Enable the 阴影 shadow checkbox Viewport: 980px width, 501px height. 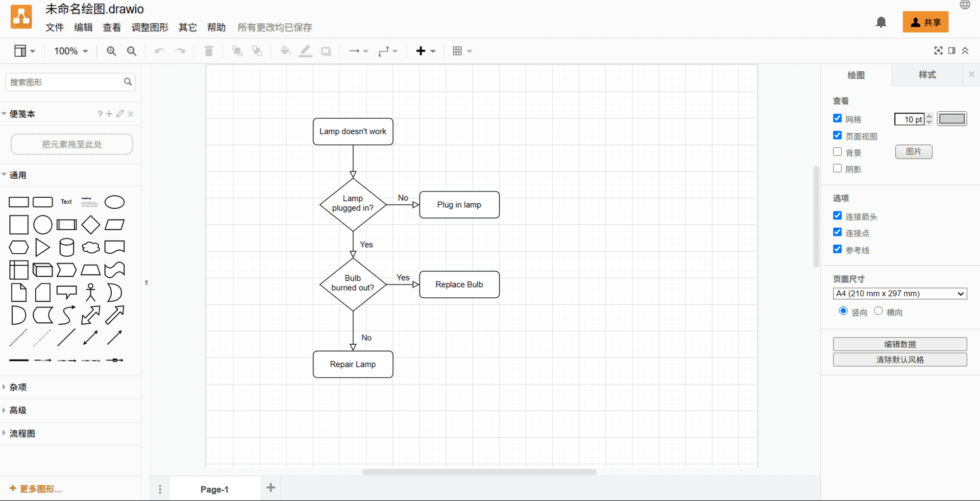pyautogui.click(x=837, y=168)
